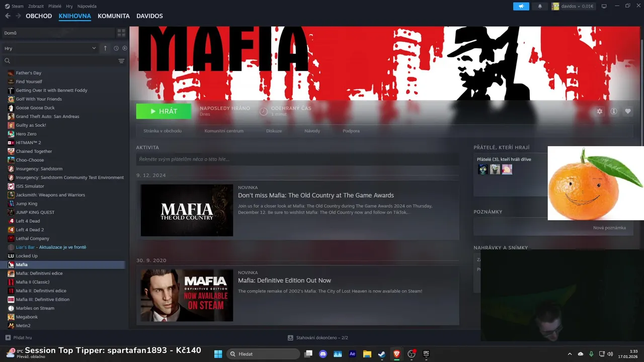Open Mafia Definitive Edition news thumbnail

tap(187, 295)
